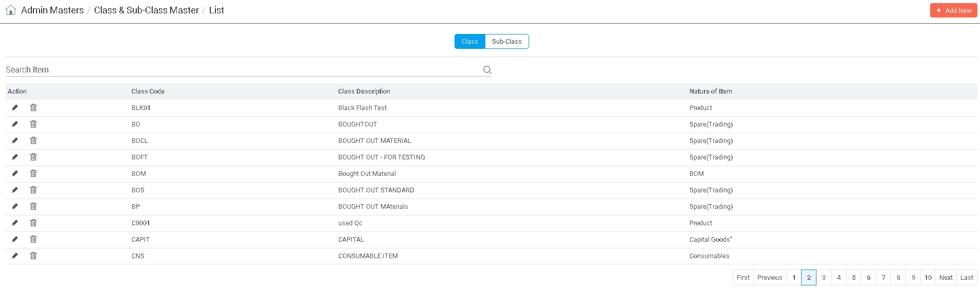This screenshot has width=980, height=288.
Task: Edit the CNS consumable item row
Action: pos(15,256)
